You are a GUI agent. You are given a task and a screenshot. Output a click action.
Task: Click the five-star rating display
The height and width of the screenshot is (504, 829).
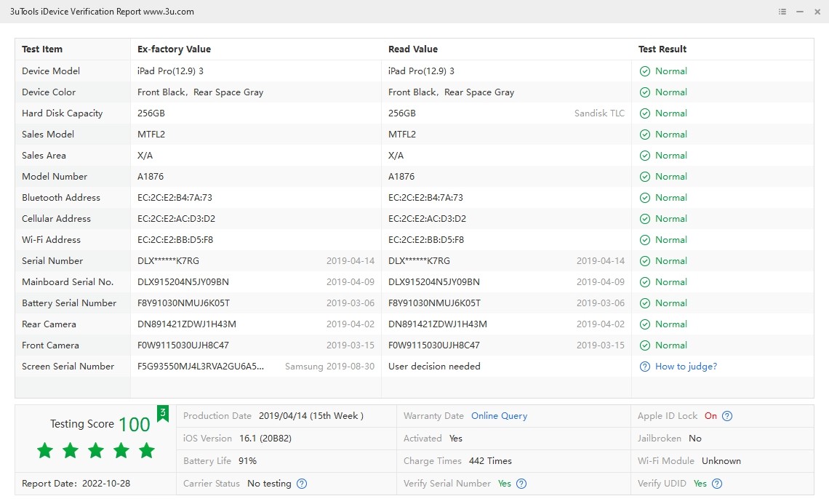click(x=96, y=451)
